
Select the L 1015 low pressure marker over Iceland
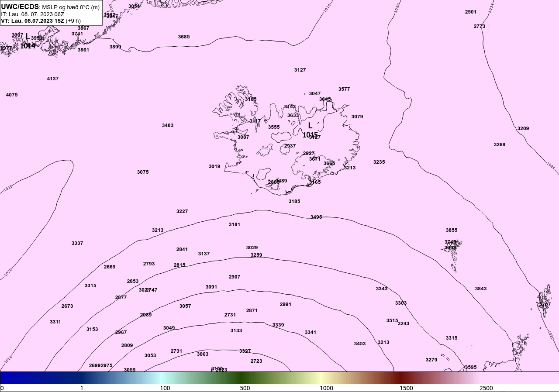[x=310, y=130]
